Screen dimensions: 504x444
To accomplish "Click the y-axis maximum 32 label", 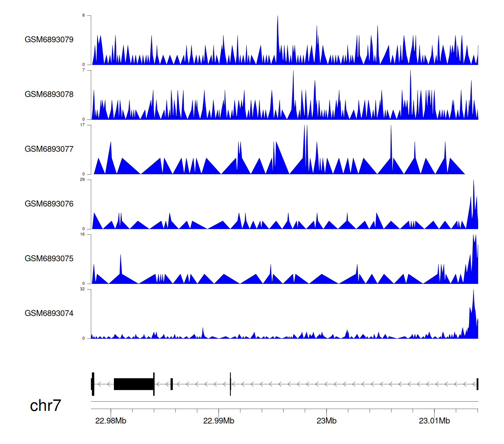I will (x=82, y=289).
